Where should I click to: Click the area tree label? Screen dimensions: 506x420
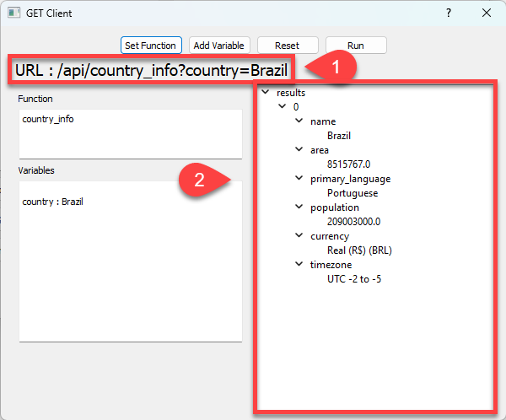320,150
